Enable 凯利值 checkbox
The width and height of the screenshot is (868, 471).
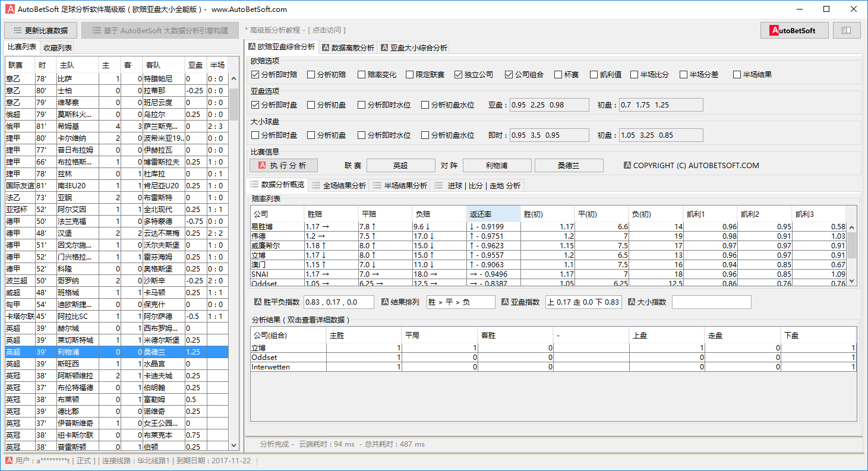(x=605, y=75)
